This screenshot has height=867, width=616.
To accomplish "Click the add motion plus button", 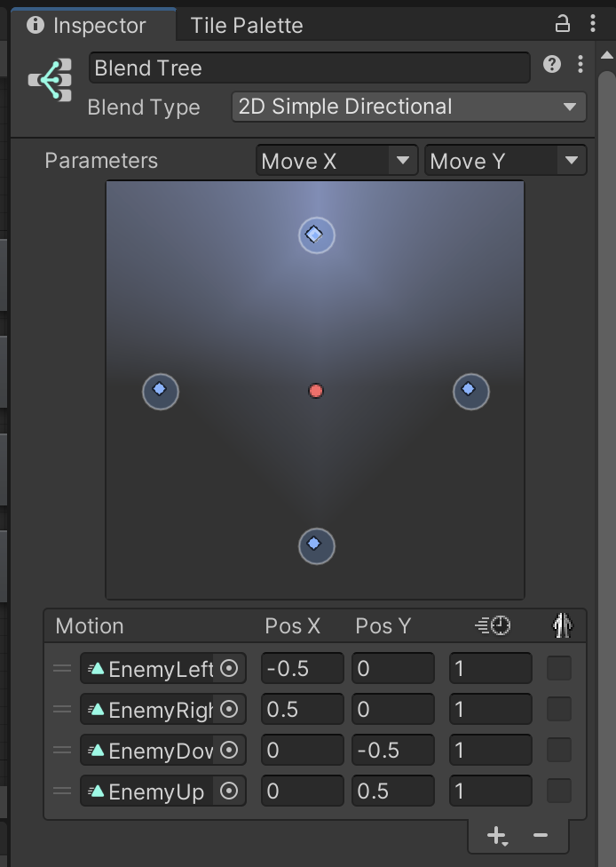I will [x=497, y=836].
